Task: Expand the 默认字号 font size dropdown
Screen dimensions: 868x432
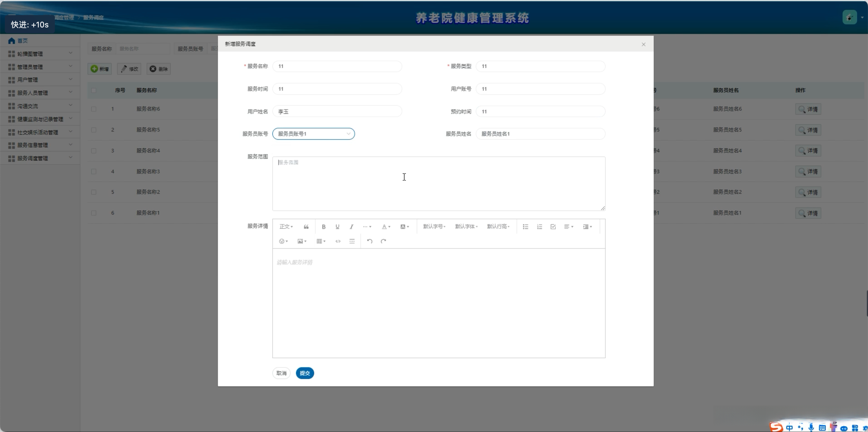Action: click(x=434, y=227)
